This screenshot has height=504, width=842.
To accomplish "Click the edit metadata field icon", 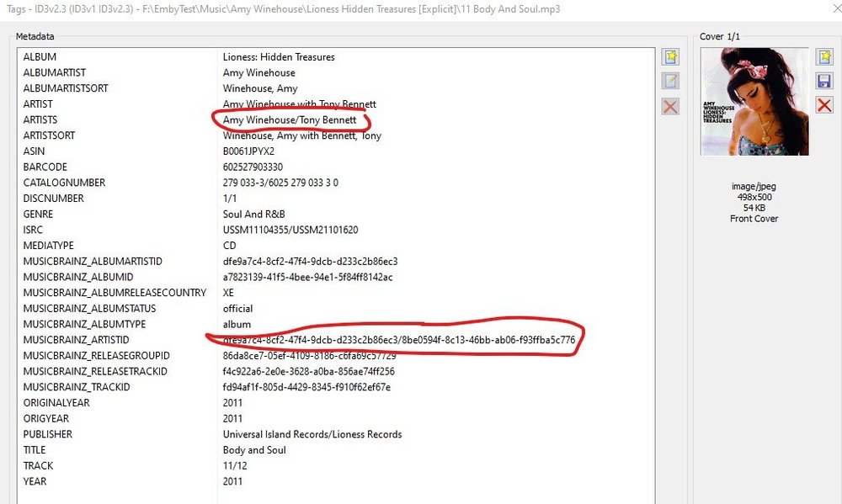I will [670, 81].
